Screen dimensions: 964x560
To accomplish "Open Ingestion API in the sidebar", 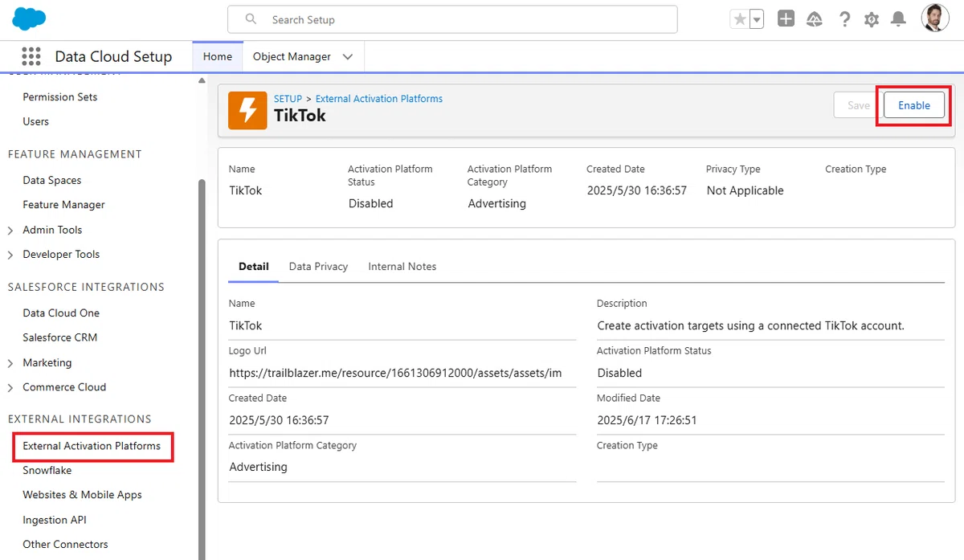I will 55,520.
